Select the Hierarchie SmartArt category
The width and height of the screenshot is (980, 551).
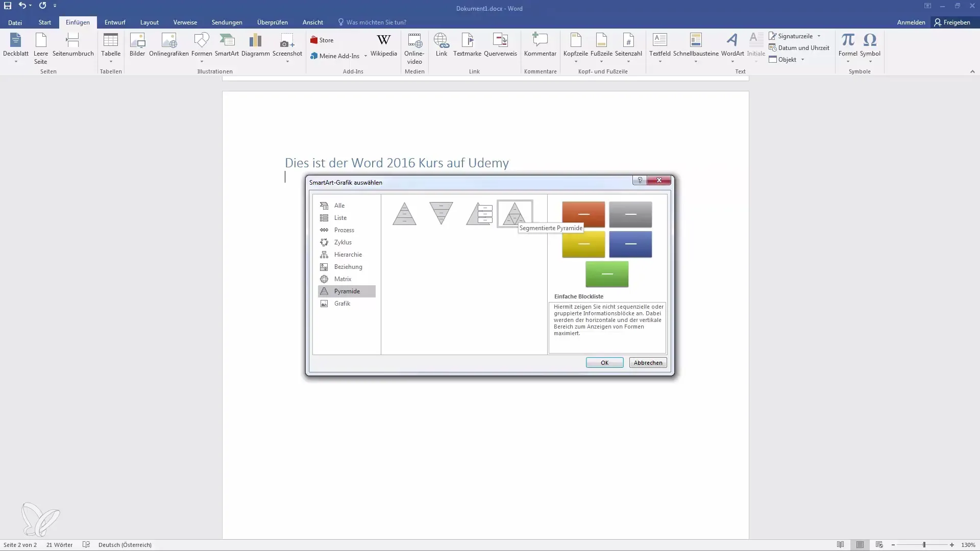pos(347,255)
